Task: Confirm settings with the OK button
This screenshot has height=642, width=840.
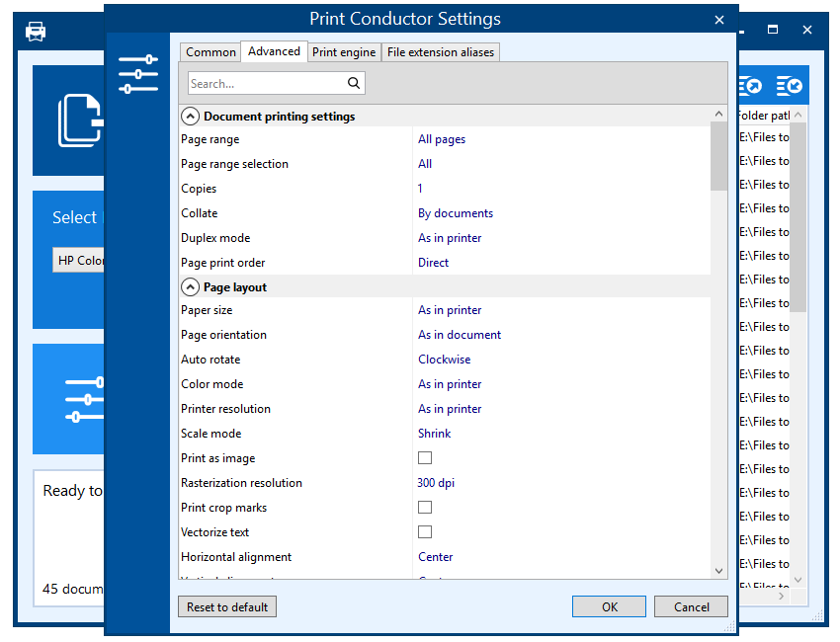Action: click(x=609, y=606)
